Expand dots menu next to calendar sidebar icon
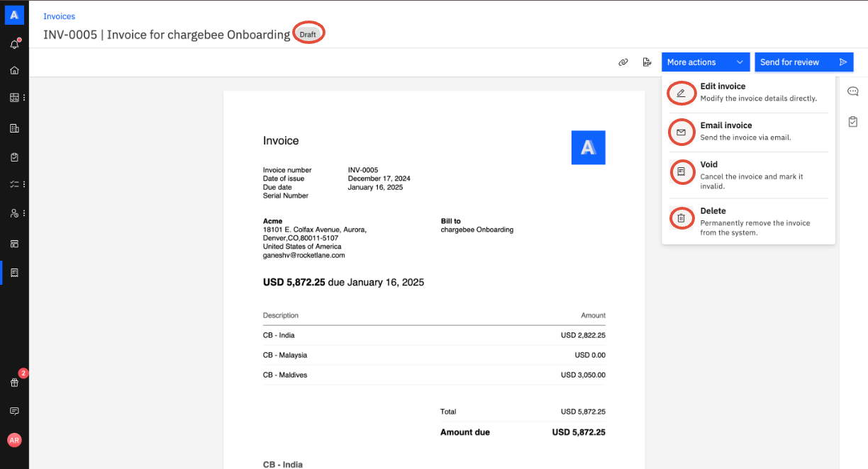Image resolution: width=868 pixels, height=469 pixels. [x=24, y=98]
